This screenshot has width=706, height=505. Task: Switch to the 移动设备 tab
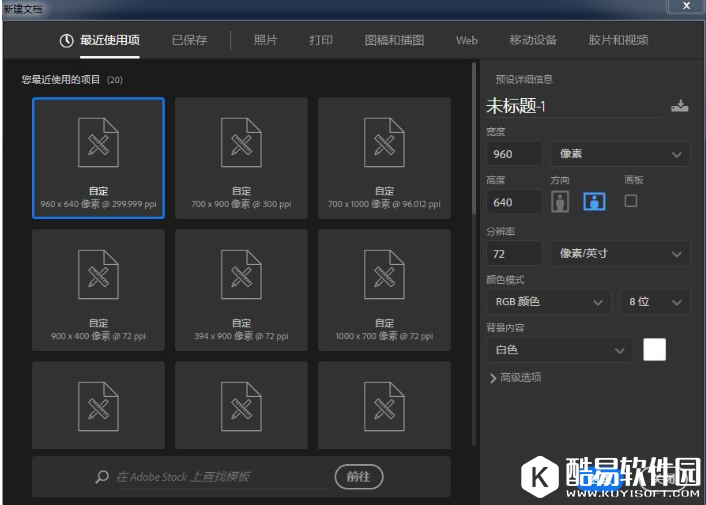click(532, 41)
